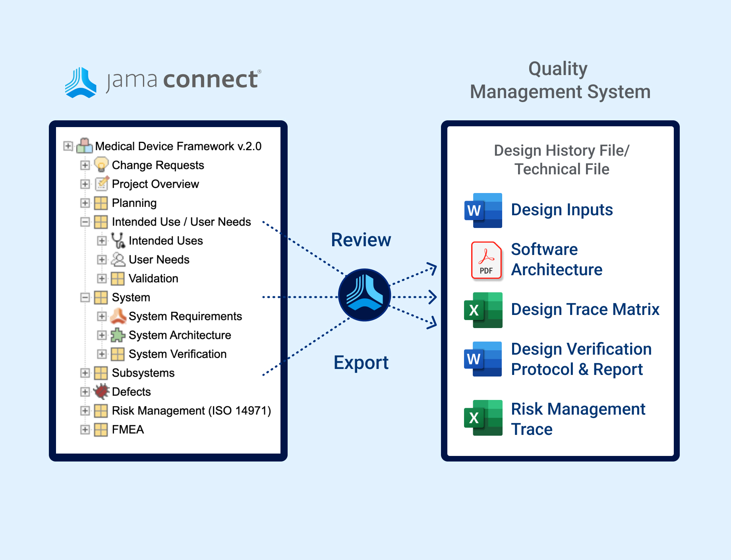The image size is (731, 560).
Task: Click the lightbulb icon for Change Requests
Action: (101, 165)
